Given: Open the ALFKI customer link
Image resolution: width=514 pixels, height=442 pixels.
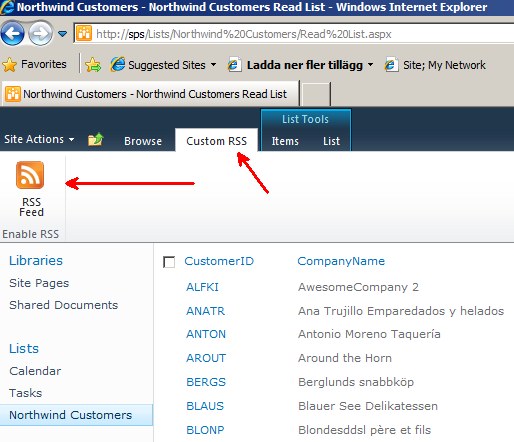Looking at the screenshot, I should 202,287.
